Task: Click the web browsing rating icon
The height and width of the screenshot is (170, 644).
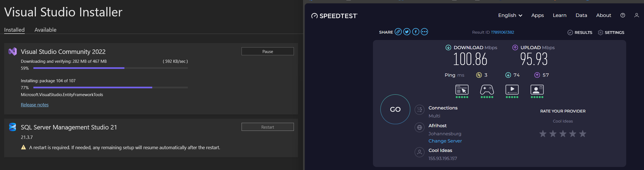Action: pyautogui.click(x=462, y=90)
